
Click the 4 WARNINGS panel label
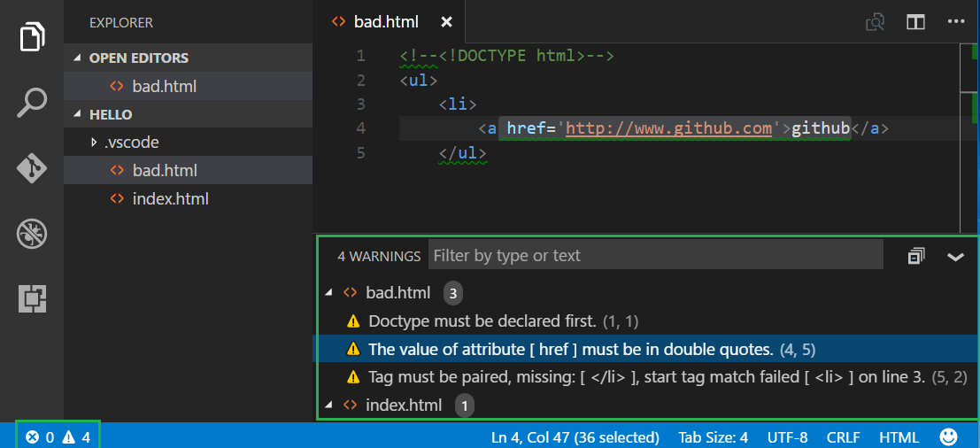(x=379, y=256)
